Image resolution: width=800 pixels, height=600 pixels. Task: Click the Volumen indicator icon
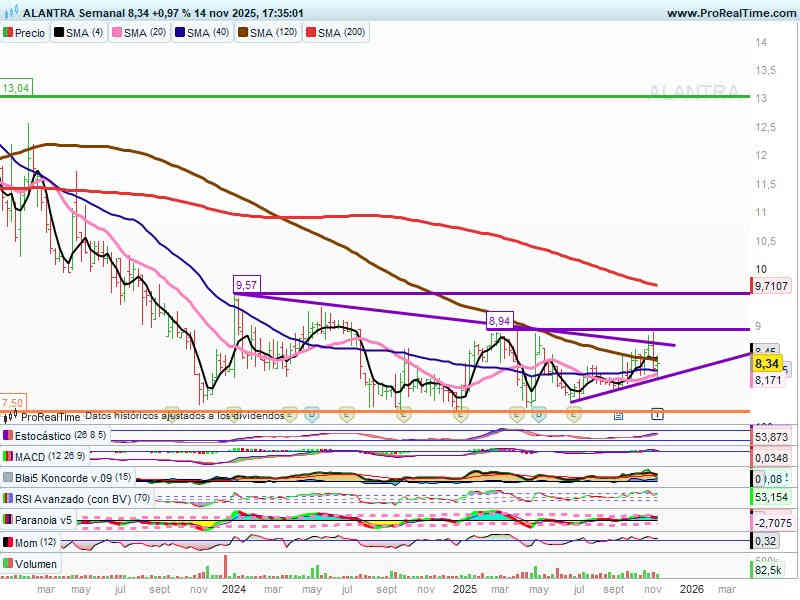pyautogui.click(x=8, y=564)
